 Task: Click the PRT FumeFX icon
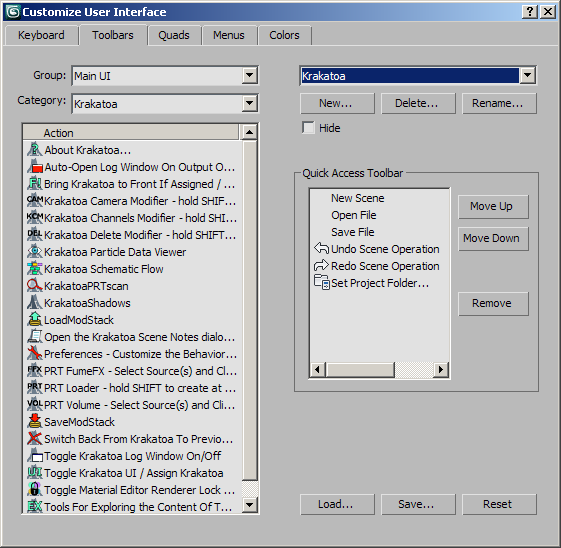pyautogui.click(x=35, y=371)
